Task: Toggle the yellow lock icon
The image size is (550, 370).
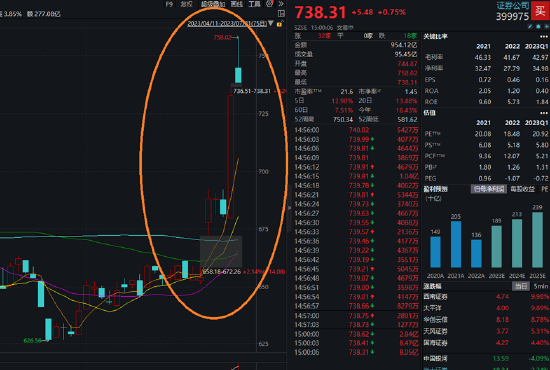Action: (x=280, y=24)
